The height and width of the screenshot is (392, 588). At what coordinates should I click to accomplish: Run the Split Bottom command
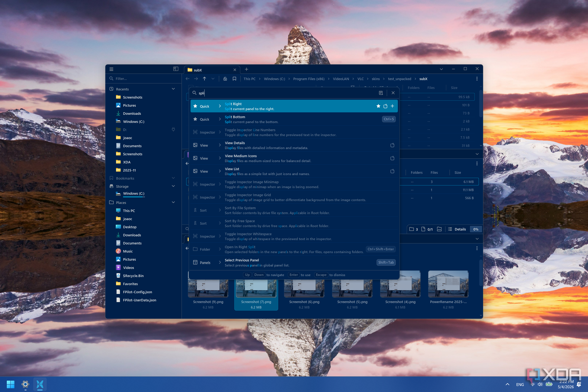click(x=294, y=119)
